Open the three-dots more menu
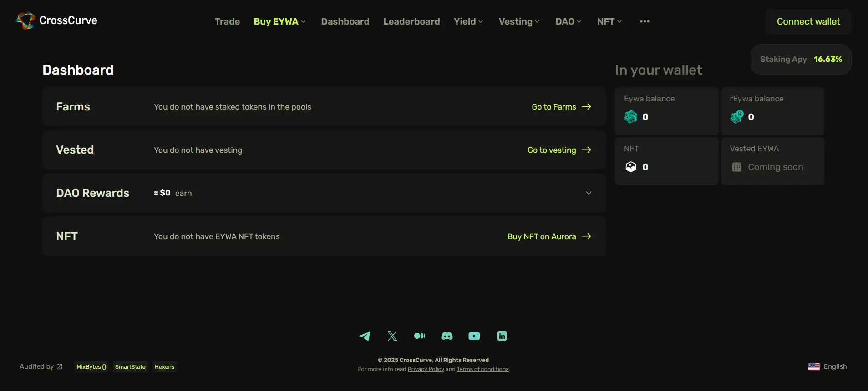868x391 pixels. point(645,21)
